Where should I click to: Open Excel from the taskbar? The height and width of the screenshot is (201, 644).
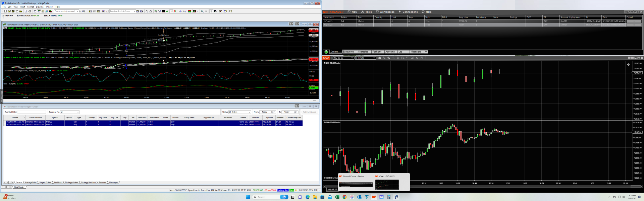(337, 197)
